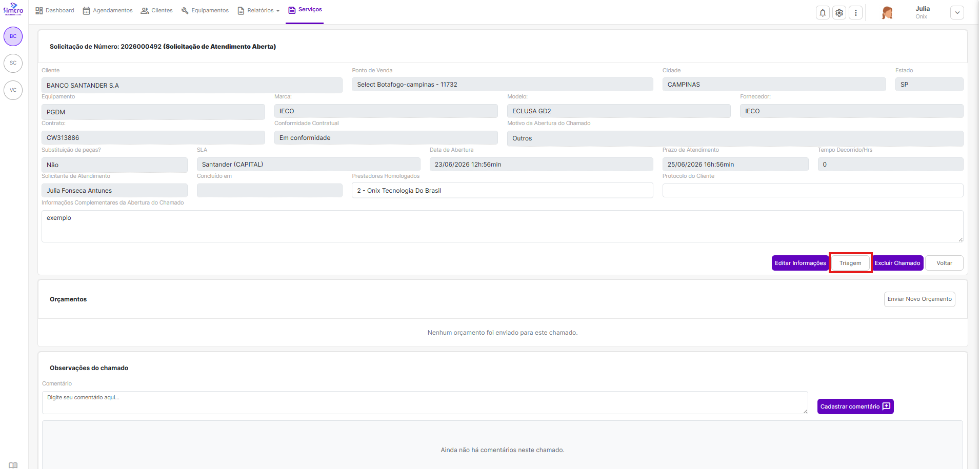Open the settings gear icon
Screen dimensions: 980x469
pyautogui.click(x=839, y=13)
